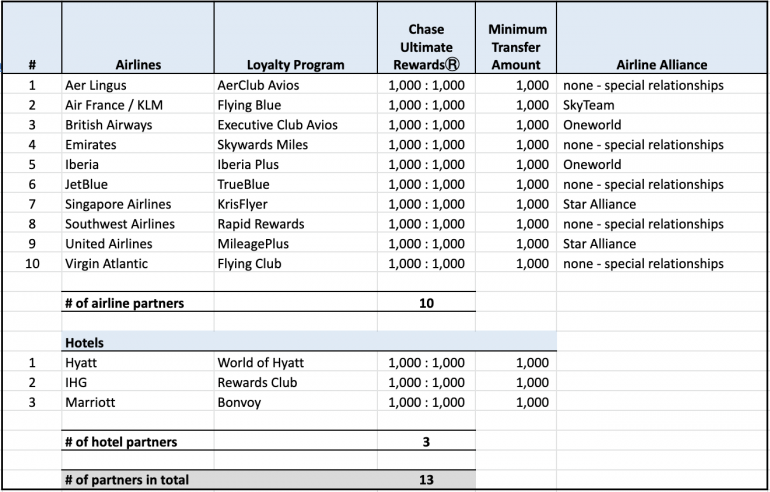This screenshot has width=770, height=492.
Task: Click the Flying Blue loyalty program cell
Action: [x=249, y=105]
